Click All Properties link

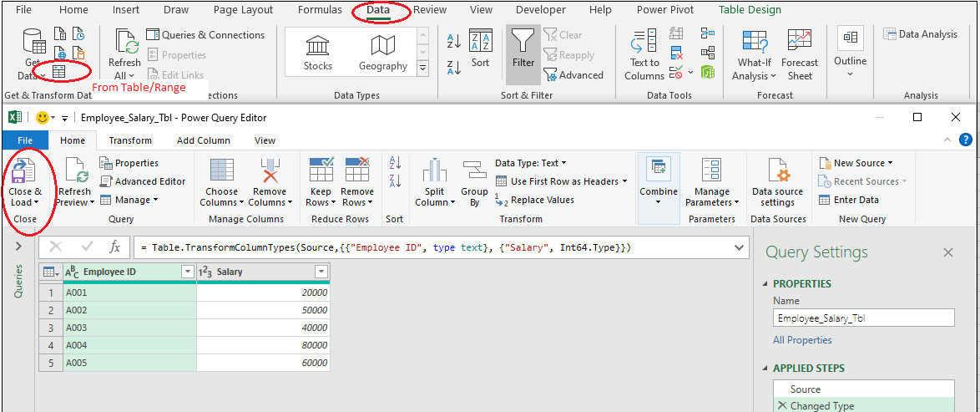point(802,340)
